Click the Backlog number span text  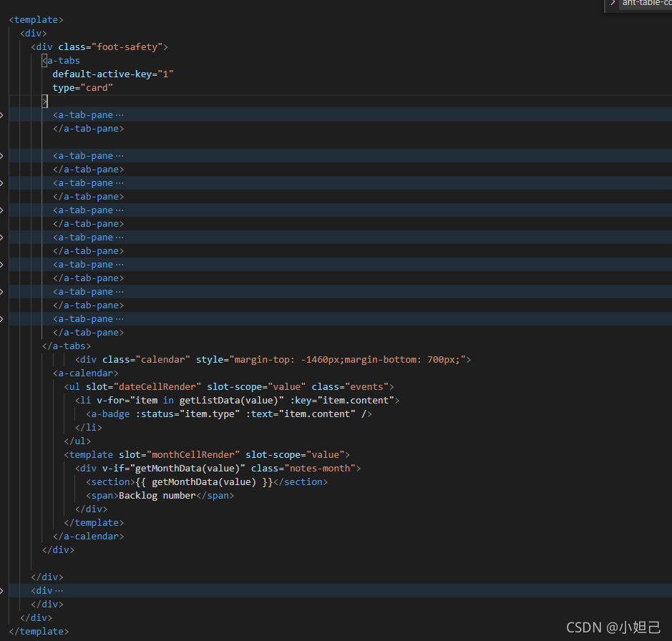[x=157, y=495]
